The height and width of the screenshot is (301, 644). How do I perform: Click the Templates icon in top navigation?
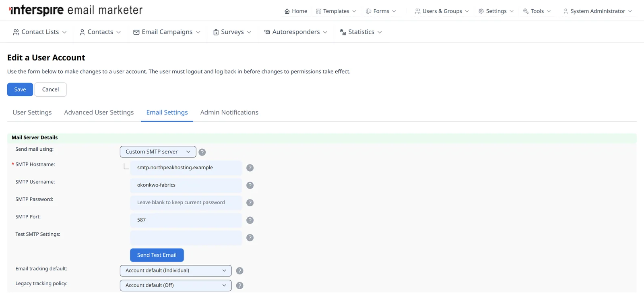coord(318,11)
